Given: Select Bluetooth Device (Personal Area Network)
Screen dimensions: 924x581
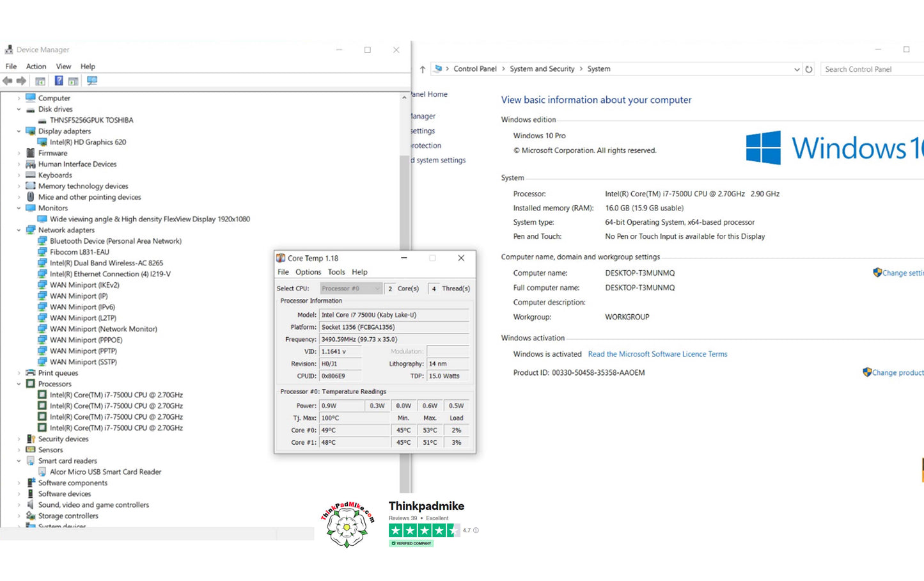Looking at the screenshot, I should (116, 241).
